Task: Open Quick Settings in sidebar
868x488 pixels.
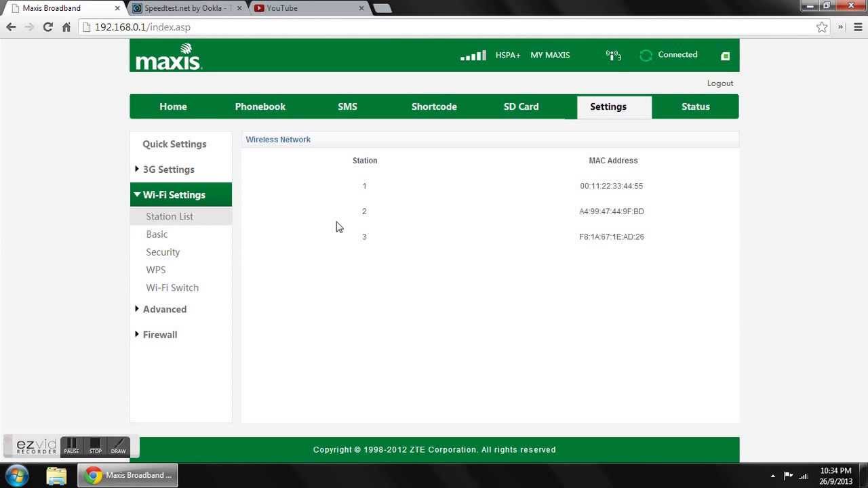Action: point(174,144)
